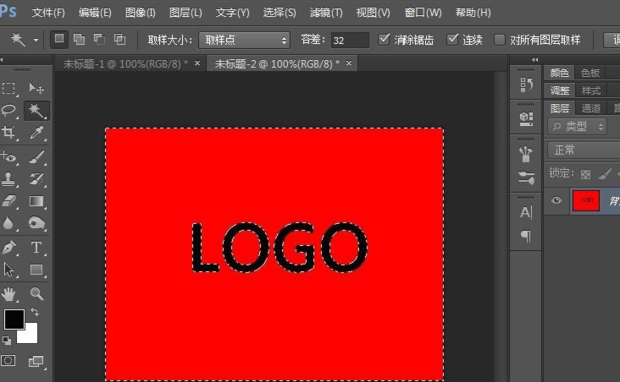Choose Add to Selection mode

pos(79,40)
